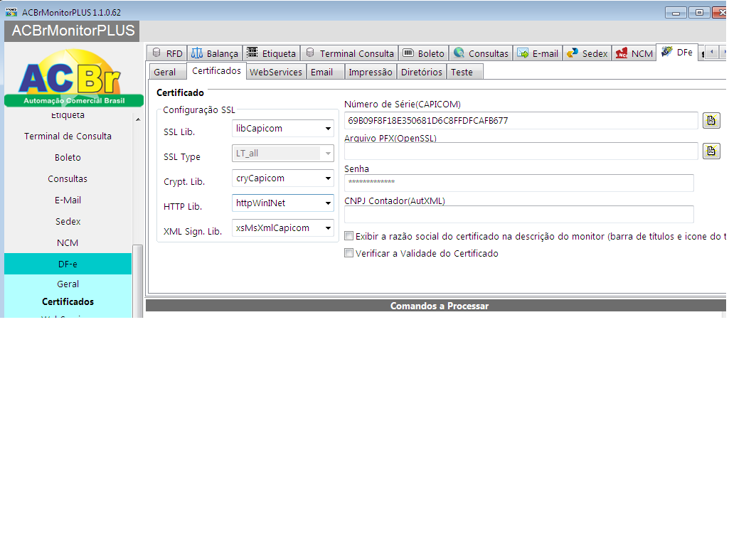The width and height of the screenshot is (756, 546).
Task: Switch to the Geral sub-tab
Action: tap(167, 72)
